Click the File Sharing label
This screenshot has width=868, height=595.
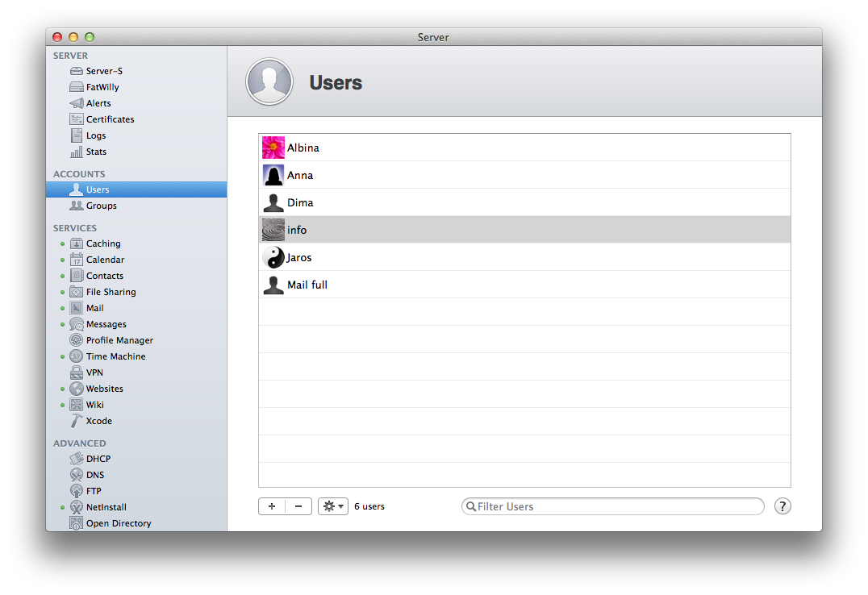click(111, 292)
